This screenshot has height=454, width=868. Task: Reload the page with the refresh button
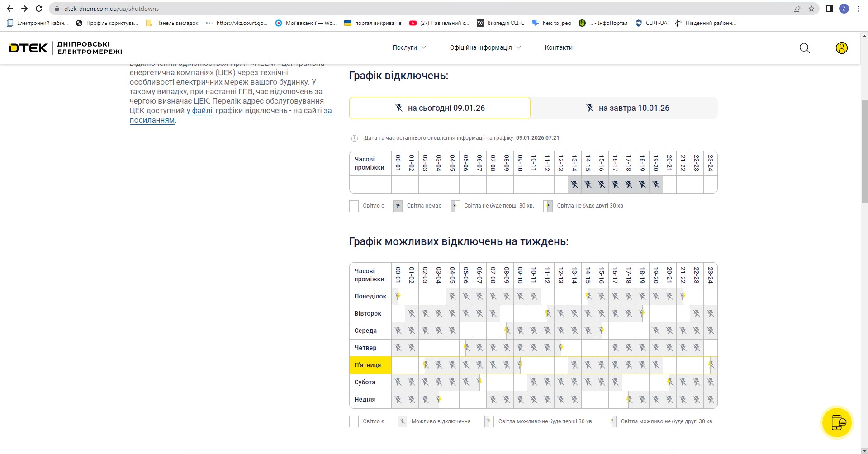click(x=39, y=9)
